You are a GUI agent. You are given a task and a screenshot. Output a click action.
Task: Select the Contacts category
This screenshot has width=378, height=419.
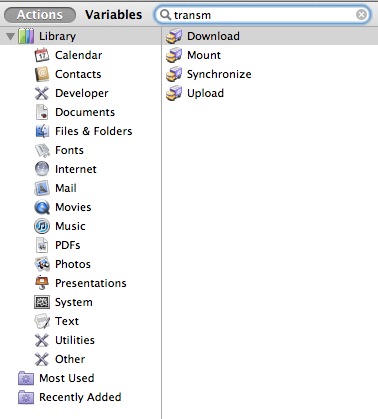click(78, 74)
